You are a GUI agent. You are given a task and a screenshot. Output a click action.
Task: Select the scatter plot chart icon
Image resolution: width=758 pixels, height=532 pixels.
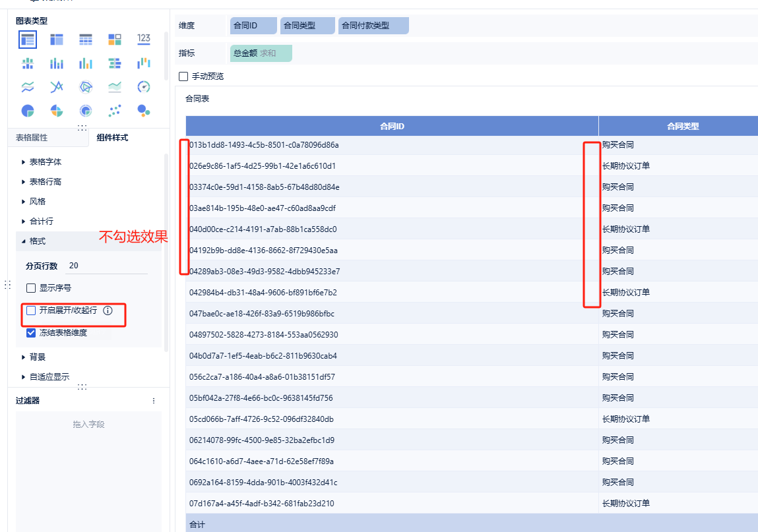pyautogui.click(x=115, y=111)
